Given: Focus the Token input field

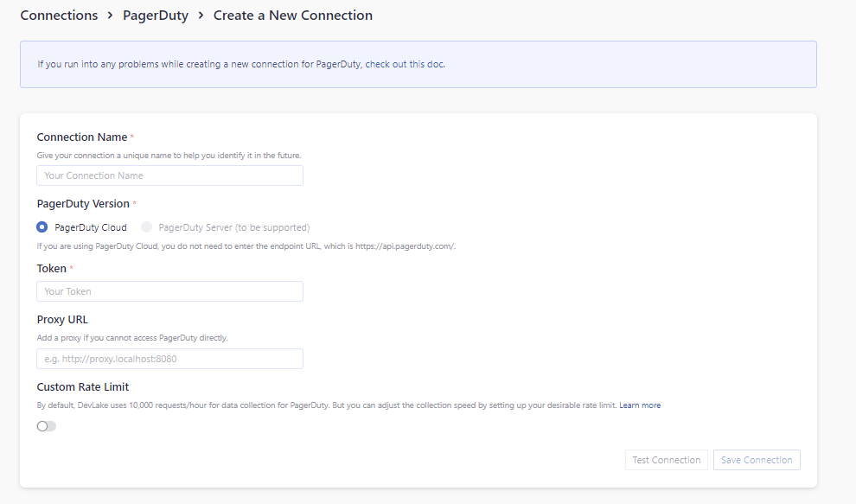Looking at the screenshot, I should click(x=169, y=290).
